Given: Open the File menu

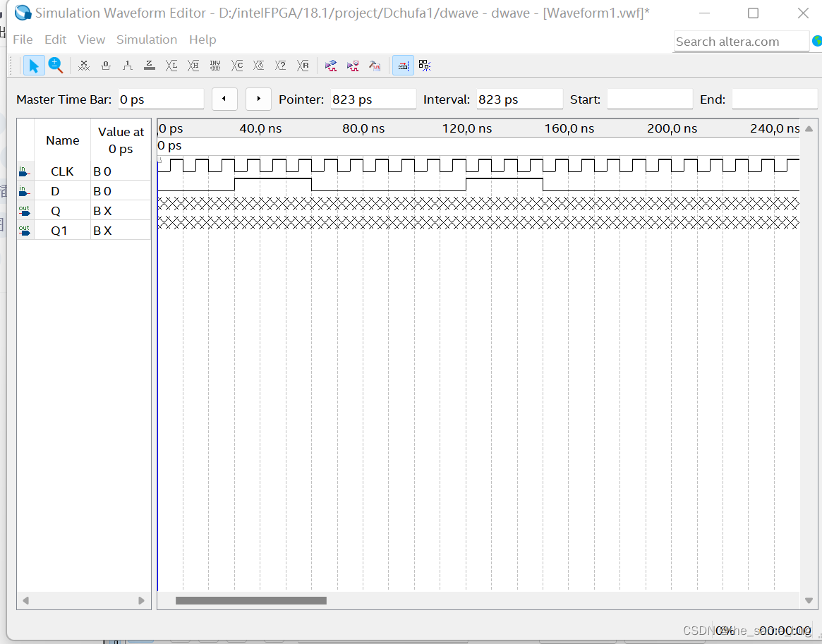Looking at the screenshot, I should (23, 40).
